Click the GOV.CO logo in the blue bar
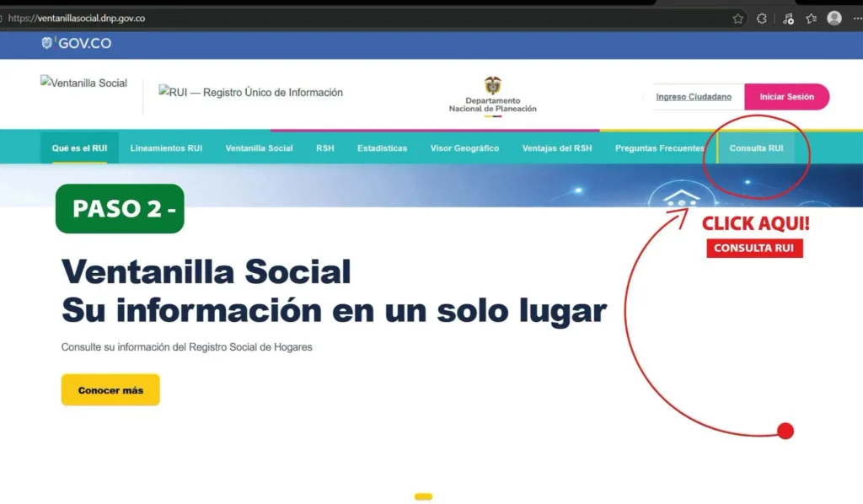The height and width of the screenshot is (504, 863). 76,43
